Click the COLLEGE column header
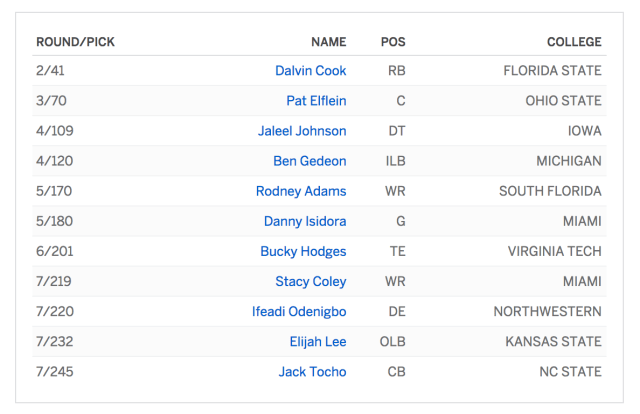The height and width of the screenshot is (414, 640). [x=573, y=42]
